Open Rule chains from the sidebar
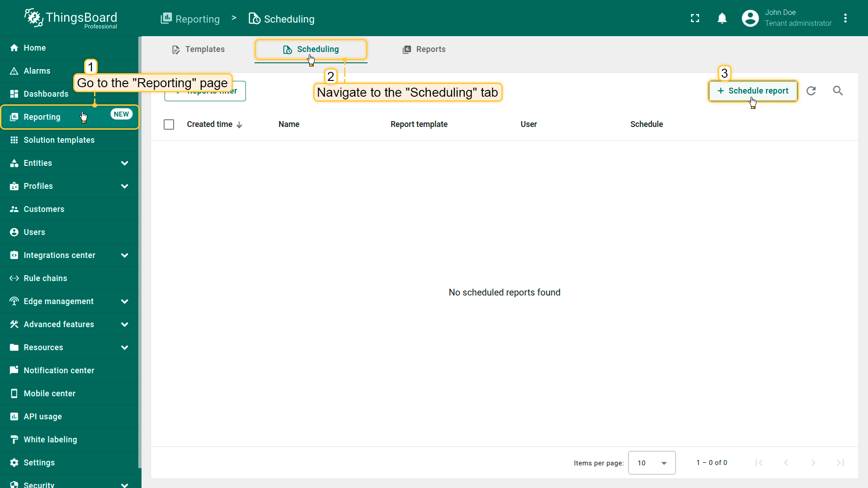This screenshot has width=868, height=488. (45, 278)
